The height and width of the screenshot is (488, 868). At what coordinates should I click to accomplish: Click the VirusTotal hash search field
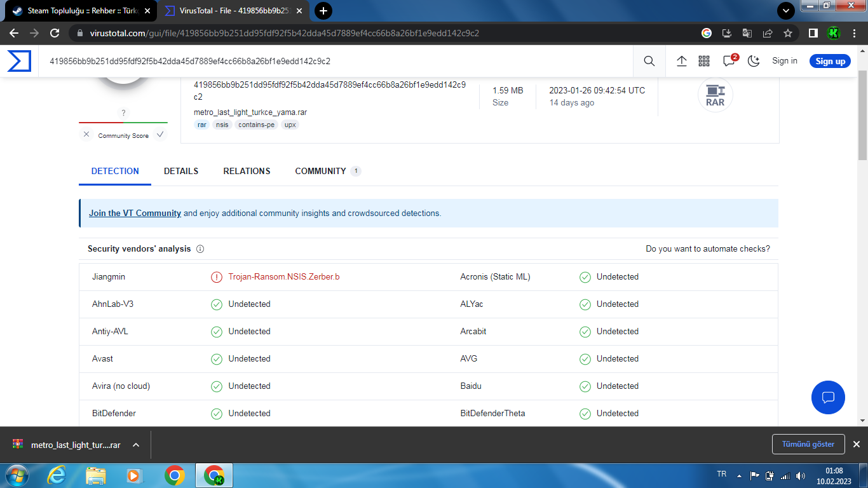[x=336, y=61]
